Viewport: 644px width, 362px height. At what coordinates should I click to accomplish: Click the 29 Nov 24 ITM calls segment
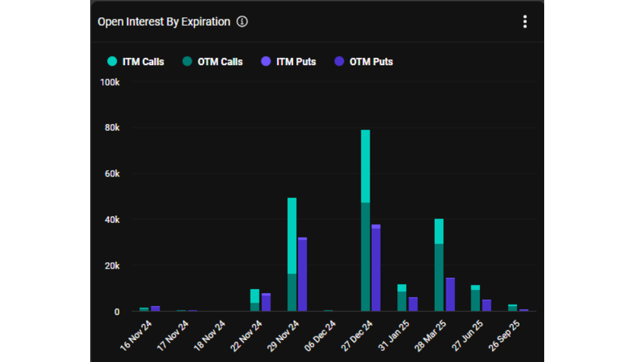click(x=292, y=236)
